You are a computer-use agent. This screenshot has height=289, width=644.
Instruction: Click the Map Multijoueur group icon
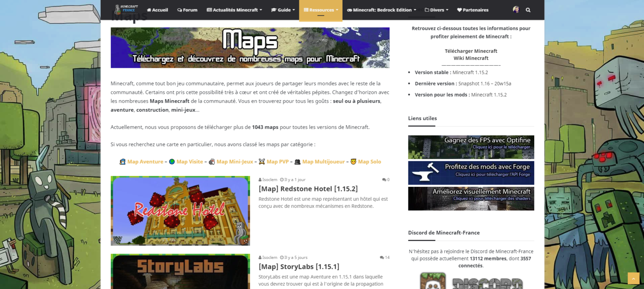coord(296,161)
